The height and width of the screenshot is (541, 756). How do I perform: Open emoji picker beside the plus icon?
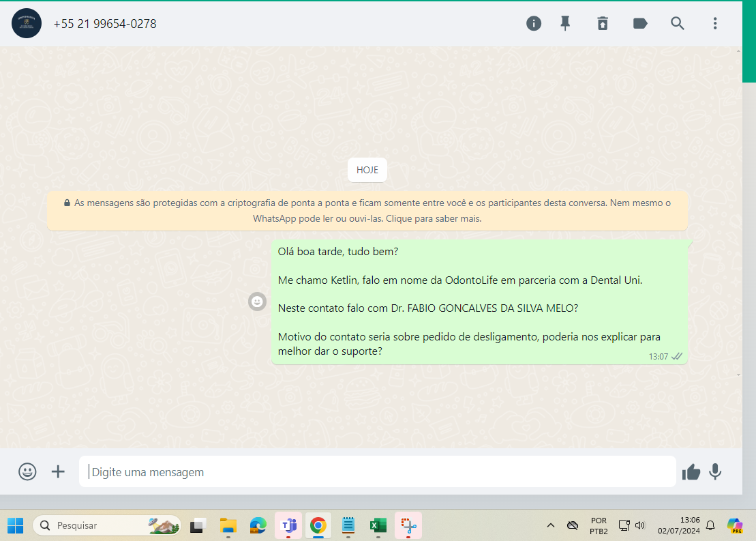(x=27, y=471)
